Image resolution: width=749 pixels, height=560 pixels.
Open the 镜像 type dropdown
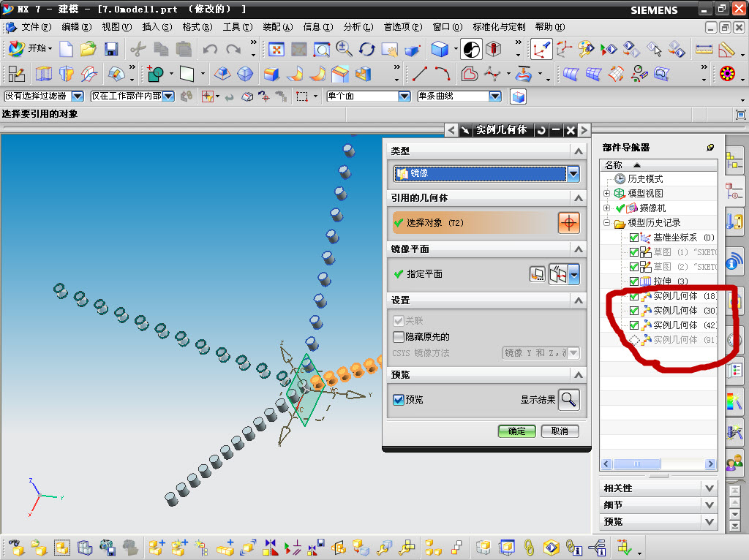[573, 173]
